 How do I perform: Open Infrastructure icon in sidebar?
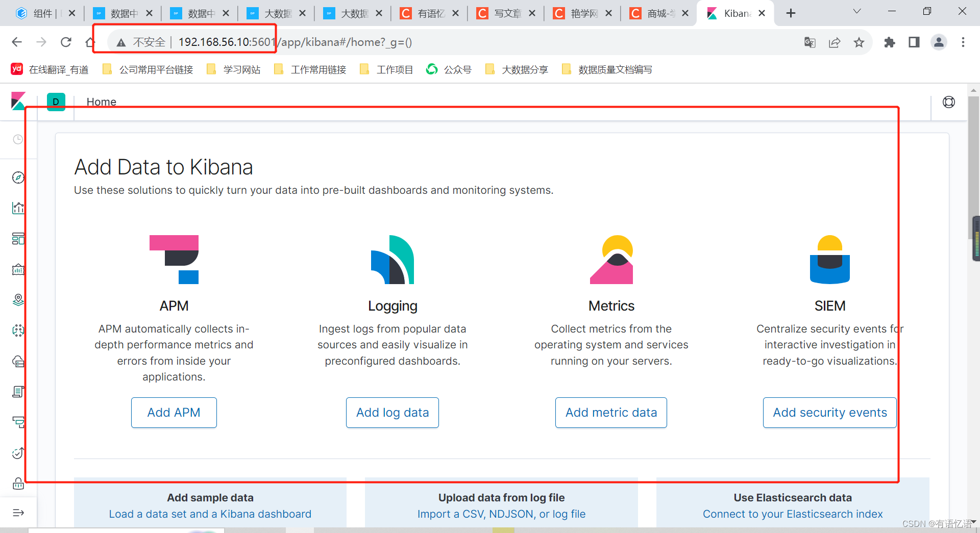[x=18, y=361]
